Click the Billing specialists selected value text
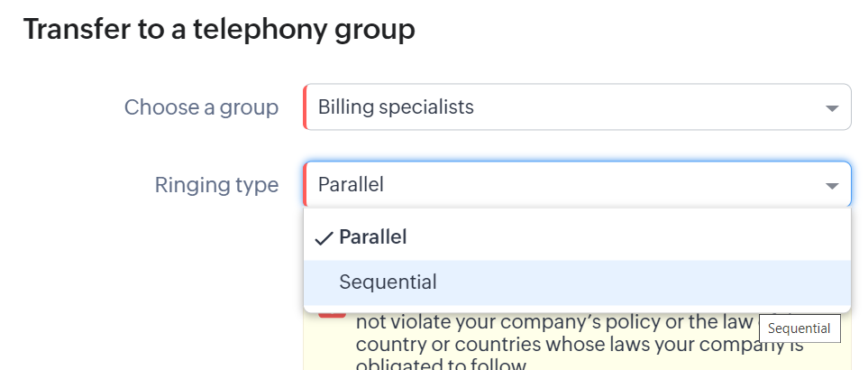This screenshot has height=370, width=868. pyautogui.click(x=396, y=107)
